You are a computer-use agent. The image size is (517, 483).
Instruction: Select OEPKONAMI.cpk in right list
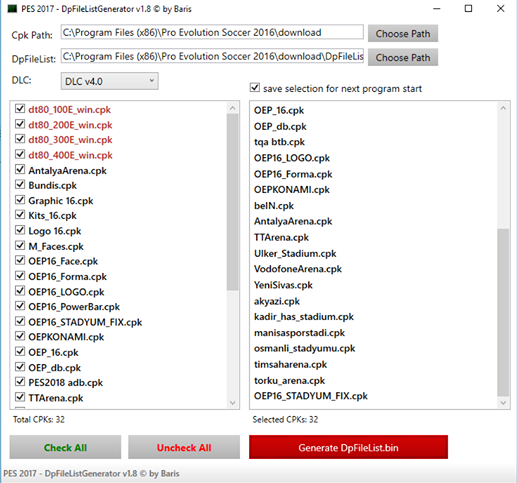[292, 190]
